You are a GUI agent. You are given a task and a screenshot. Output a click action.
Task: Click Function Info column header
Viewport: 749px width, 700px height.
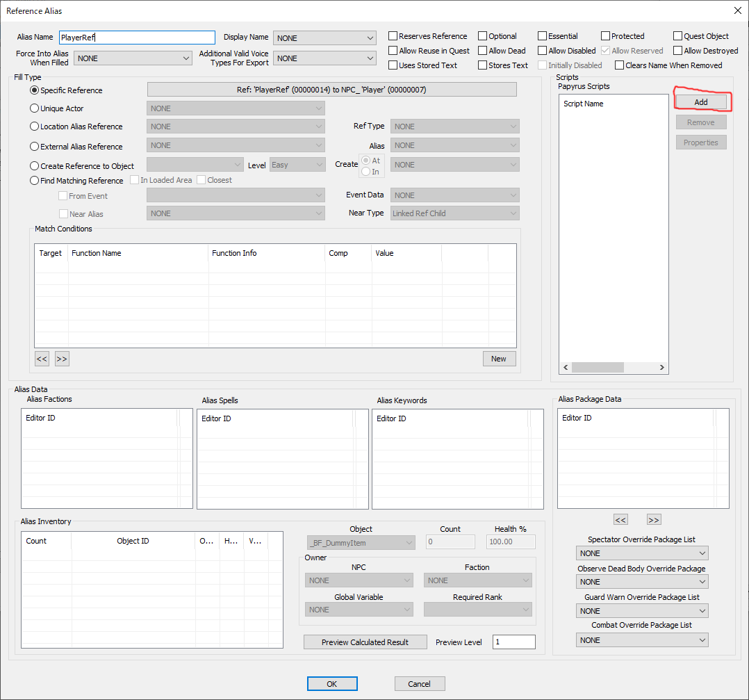(x=267, y=253)
